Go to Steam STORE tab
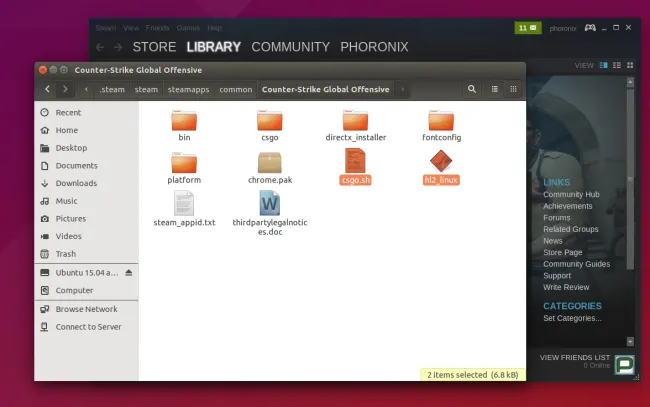 (x=154, y=47)
